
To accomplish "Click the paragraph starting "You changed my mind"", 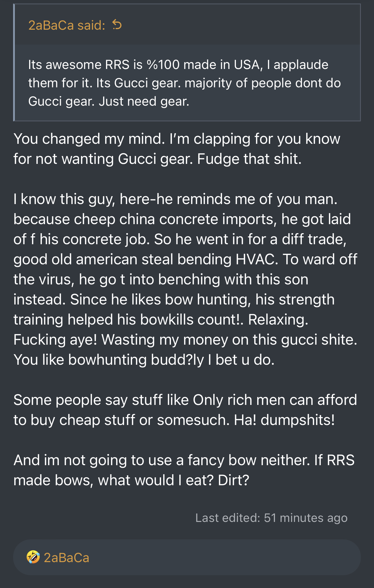I will (x=177, y=149).
